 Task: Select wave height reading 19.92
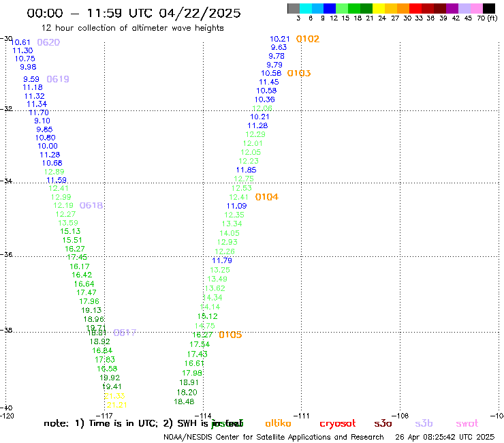(x=110, y=378)
